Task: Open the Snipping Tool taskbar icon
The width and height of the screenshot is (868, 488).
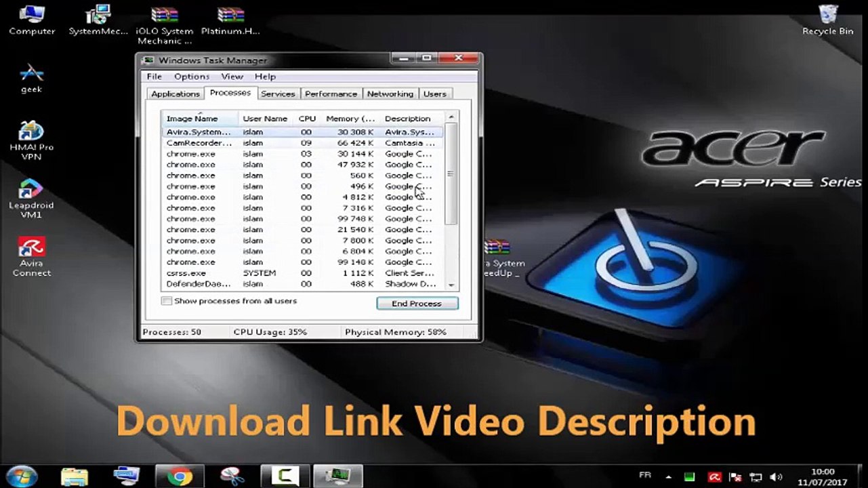Action: click(x=232, y=476)
